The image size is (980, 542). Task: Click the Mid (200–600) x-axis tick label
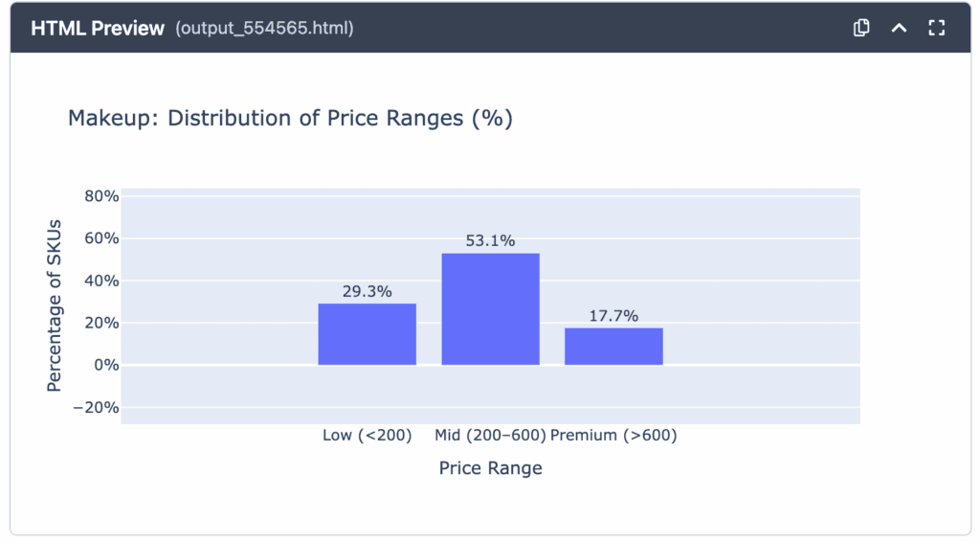pyautogui.click(x=490, y=436)
